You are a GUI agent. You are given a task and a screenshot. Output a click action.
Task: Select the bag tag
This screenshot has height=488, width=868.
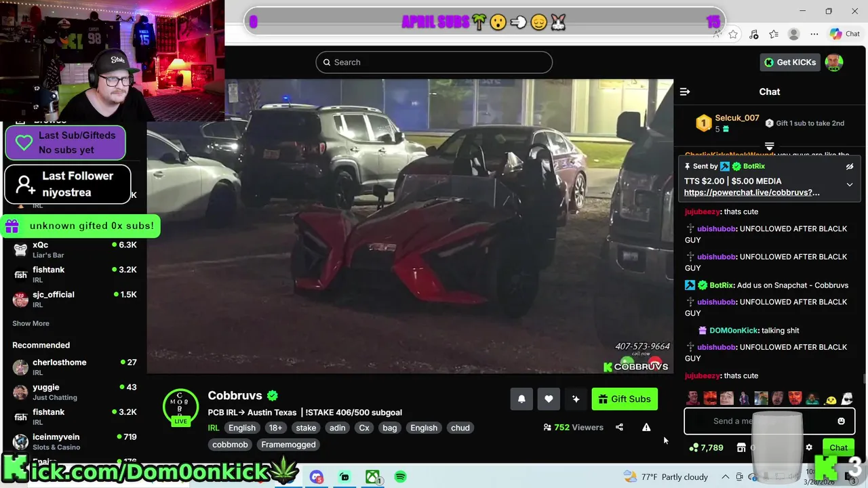coord(390,428)
